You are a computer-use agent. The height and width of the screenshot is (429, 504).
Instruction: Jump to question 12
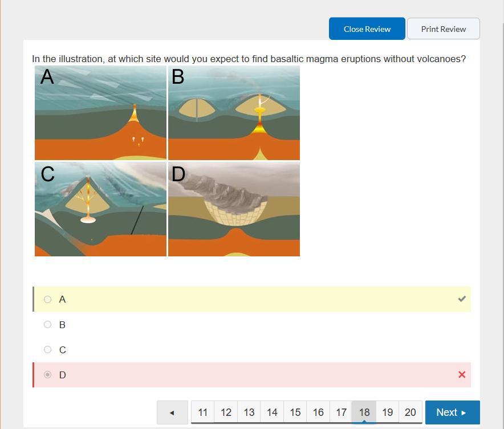click(x=226, y=412)
